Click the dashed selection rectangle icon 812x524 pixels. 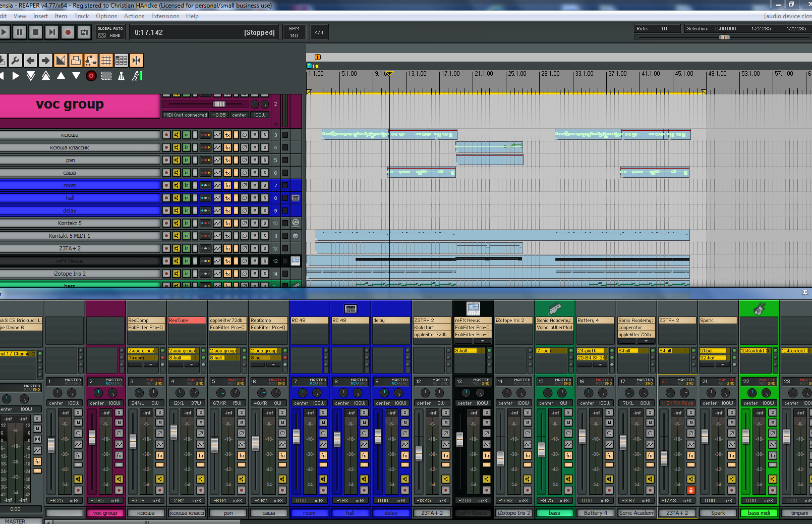106,76
